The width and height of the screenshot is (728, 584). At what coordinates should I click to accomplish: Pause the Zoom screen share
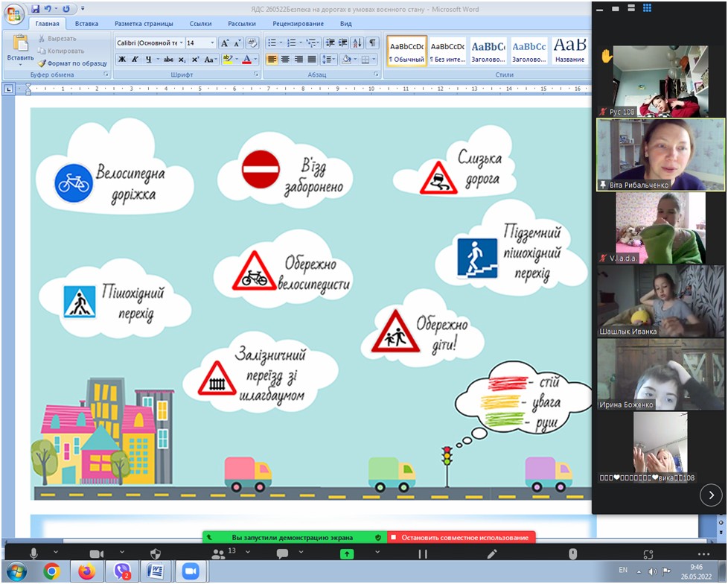pyautogui.click(x=423, y=553)
